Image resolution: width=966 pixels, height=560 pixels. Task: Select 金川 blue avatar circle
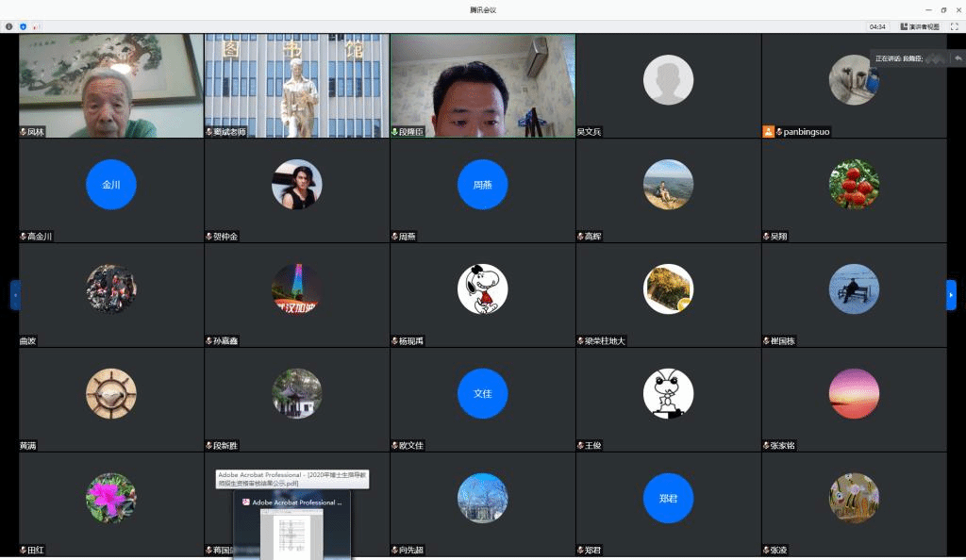pyautogui.click(x=111, y=185)
